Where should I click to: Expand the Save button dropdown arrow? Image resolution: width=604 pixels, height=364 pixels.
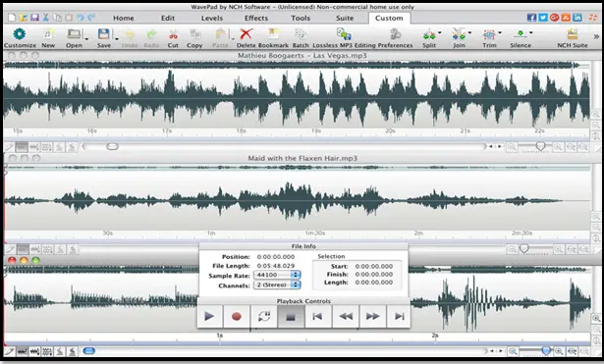116,39
